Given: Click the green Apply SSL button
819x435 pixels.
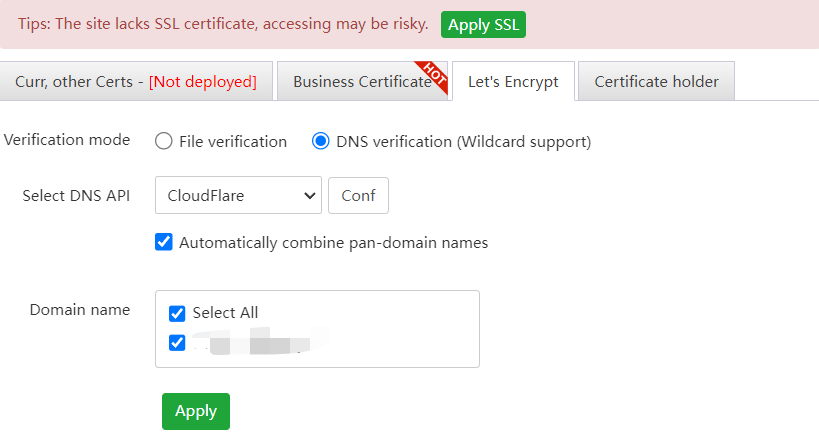Looking at the screenshot, I should (483, 25).
